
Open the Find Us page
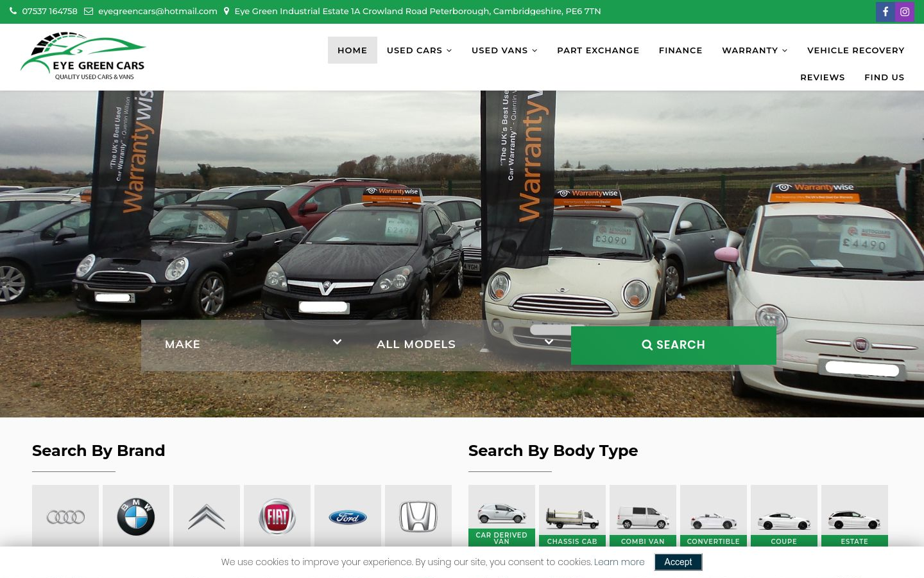884,77
